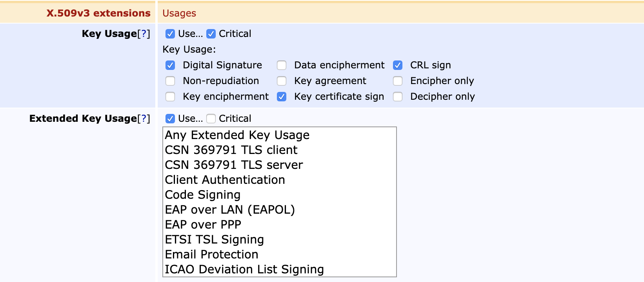Tick the Key agreement checkbox
Image resolution: width=644 pixels, height=282 pixels.
click(282, 81)
